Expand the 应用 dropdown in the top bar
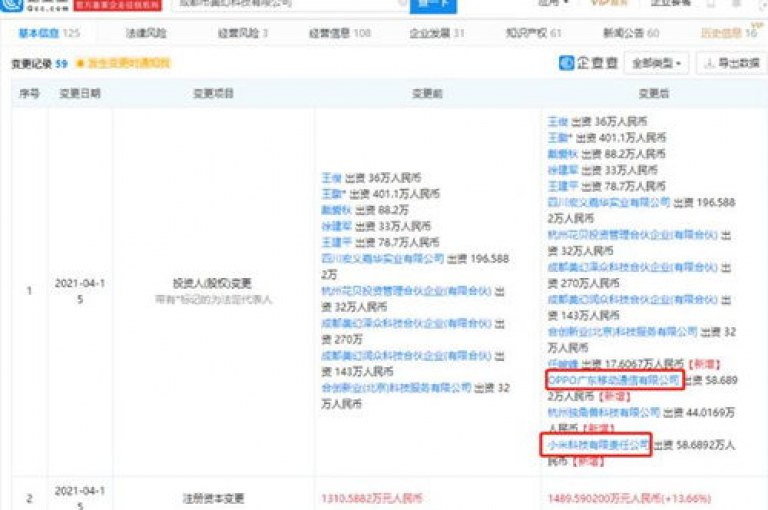This screenshot has height=510, width=768. [553, 3]
